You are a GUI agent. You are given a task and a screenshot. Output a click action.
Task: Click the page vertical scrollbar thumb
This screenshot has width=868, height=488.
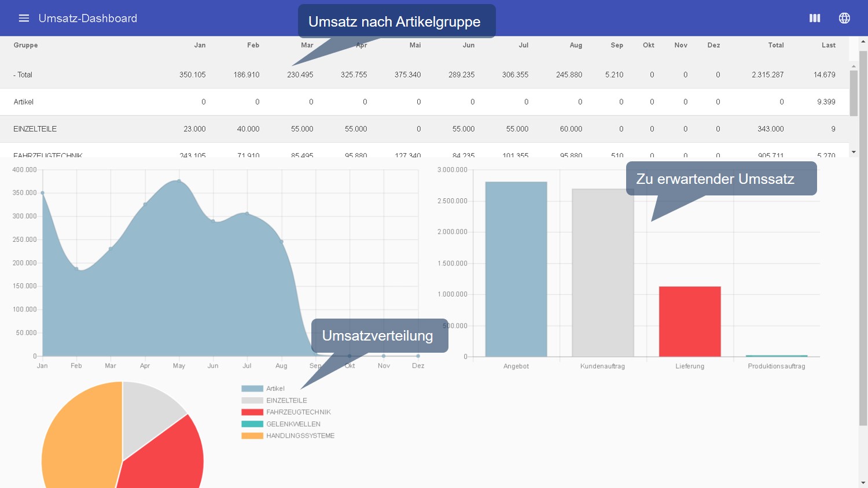coord(863,238)
